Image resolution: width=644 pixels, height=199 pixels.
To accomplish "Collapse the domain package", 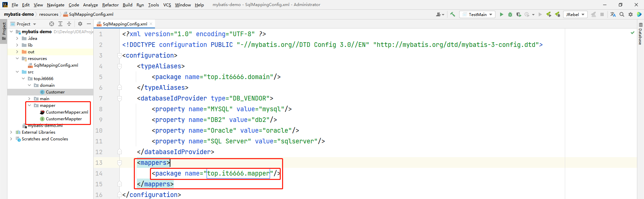I will (x=29, y=85).
